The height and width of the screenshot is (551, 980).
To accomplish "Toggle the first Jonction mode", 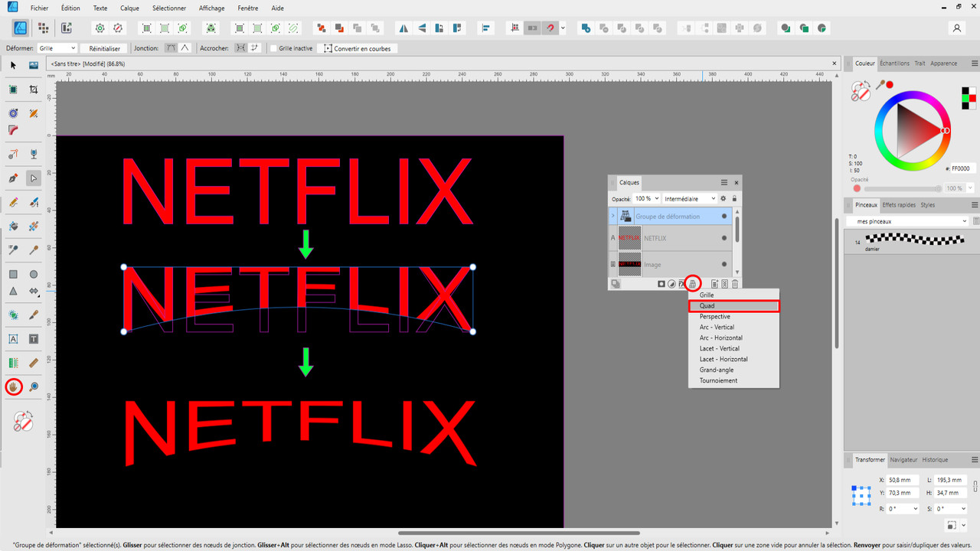I will coord(171,48).
